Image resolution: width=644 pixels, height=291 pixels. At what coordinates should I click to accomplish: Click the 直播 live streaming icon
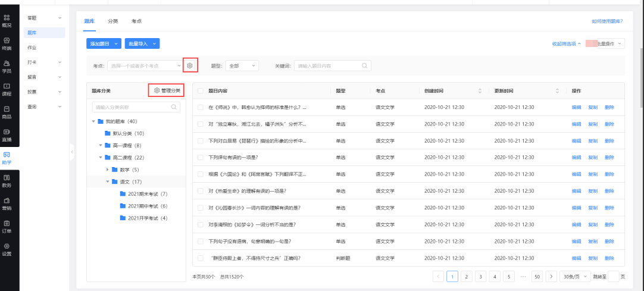pyautogui.click(x=7, y=135)
